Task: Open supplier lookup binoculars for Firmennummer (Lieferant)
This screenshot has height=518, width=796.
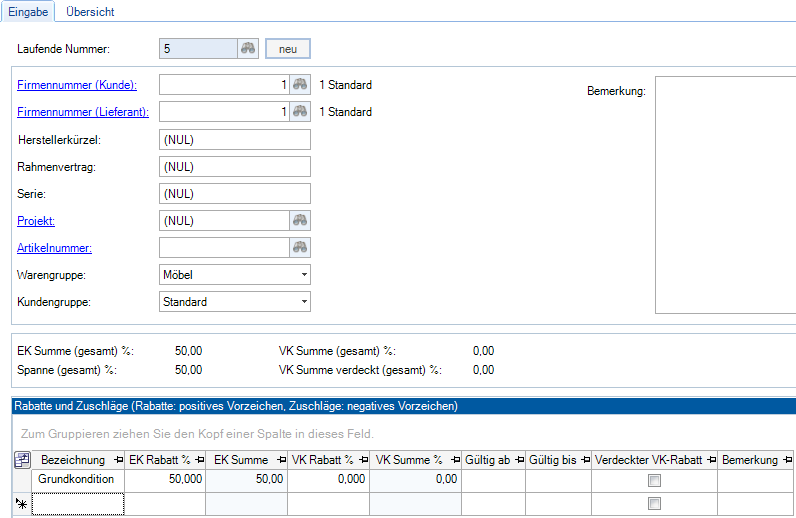Action: 299,112
